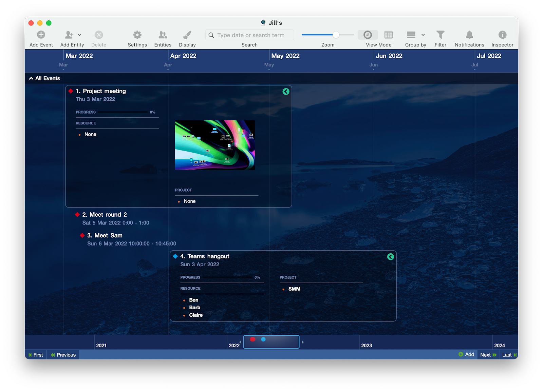Click the Previous navigation button
This screenshot has width=543, height=392.
[x=62, y=355]
